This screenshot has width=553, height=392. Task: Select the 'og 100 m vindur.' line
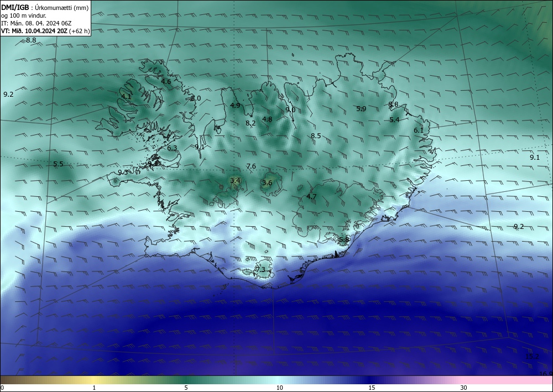tap(24, 15)
